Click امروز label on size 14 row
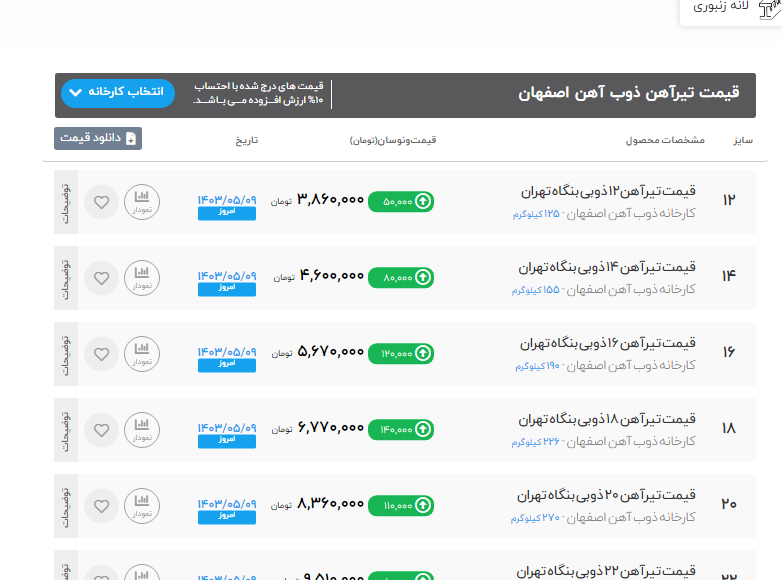Image resolution: width=781 pixels, height=580 pixels. pyautogui.click(x=227, y=289)
